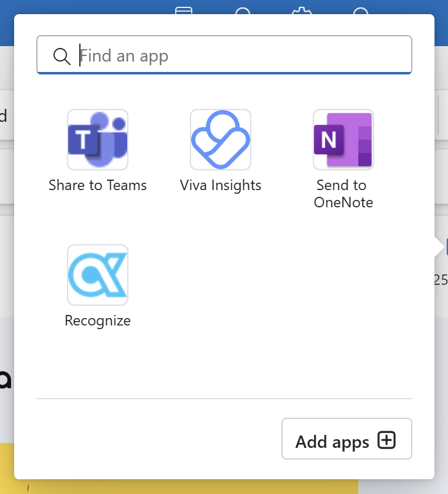
Task: Open the settings gear in top bar
Action: click(x=301, y=10)
